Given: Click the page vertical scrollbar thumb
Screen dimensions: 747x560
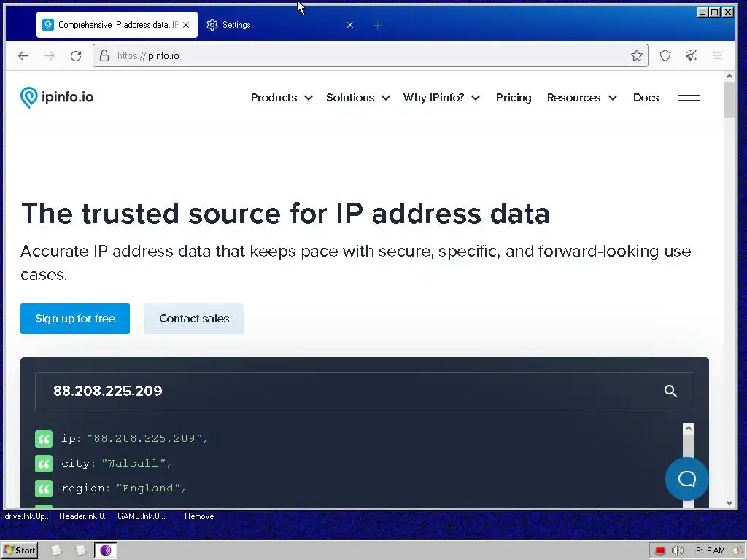Looking at the screenshot, I should point(729,100).
